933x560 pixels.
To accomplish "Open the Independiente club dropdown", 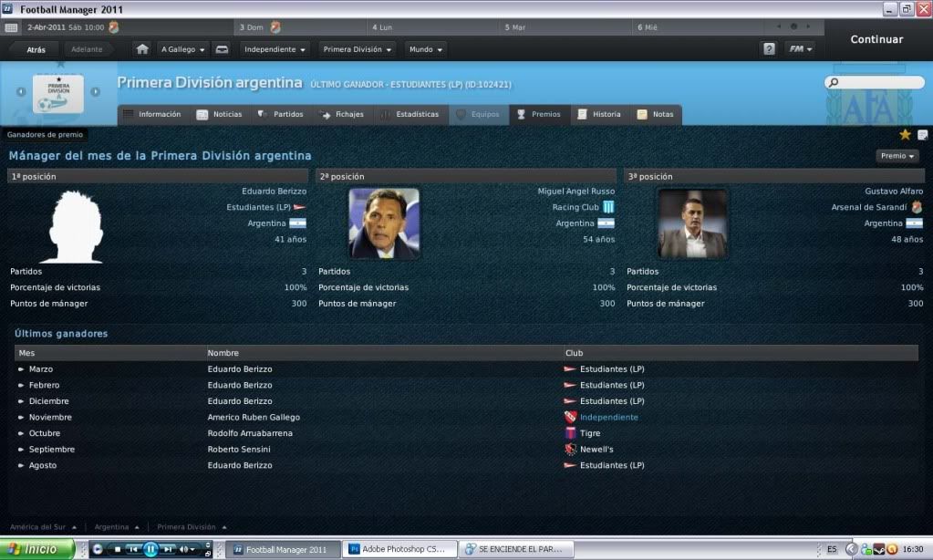I will (275, 49).
